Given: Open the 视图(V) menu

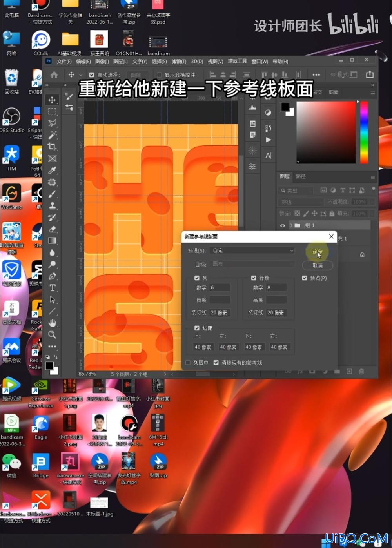Looking at the screenshot, I should click(216, 62).
